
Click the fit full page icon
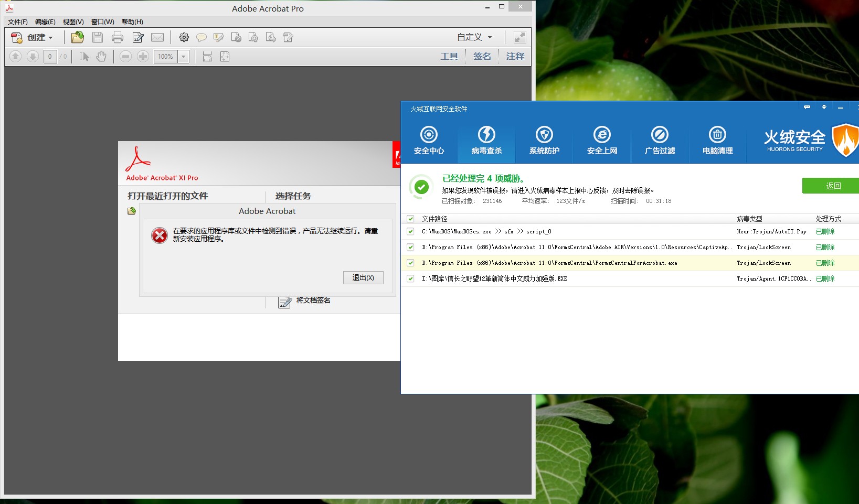point(225,56)
